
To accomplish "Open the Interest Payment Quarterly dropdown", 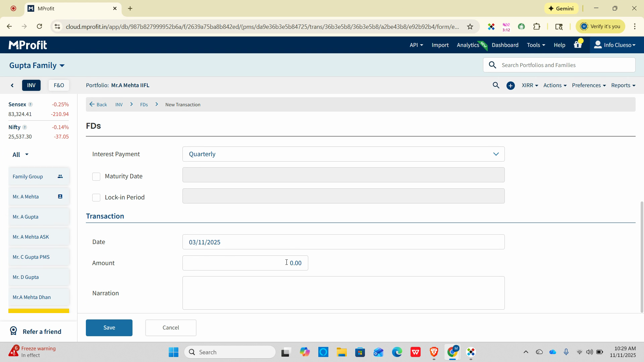I will 343,154.
